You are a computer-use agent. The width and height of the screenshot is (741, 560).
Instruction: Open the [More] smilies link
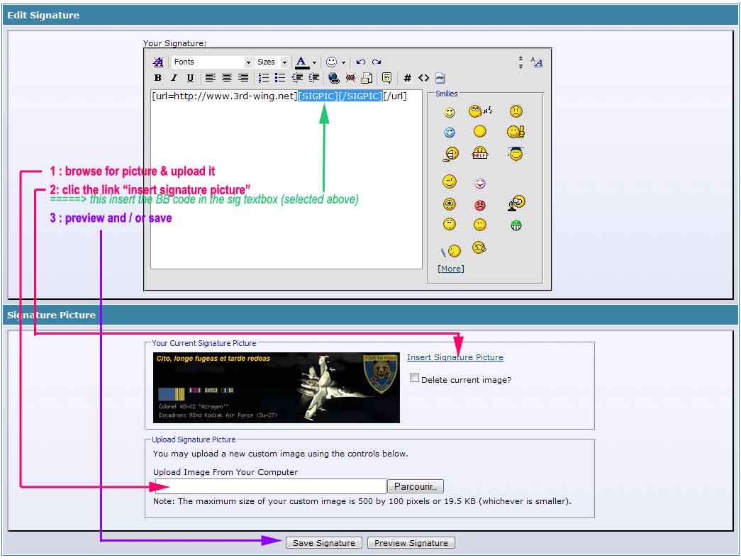(451, 269)
